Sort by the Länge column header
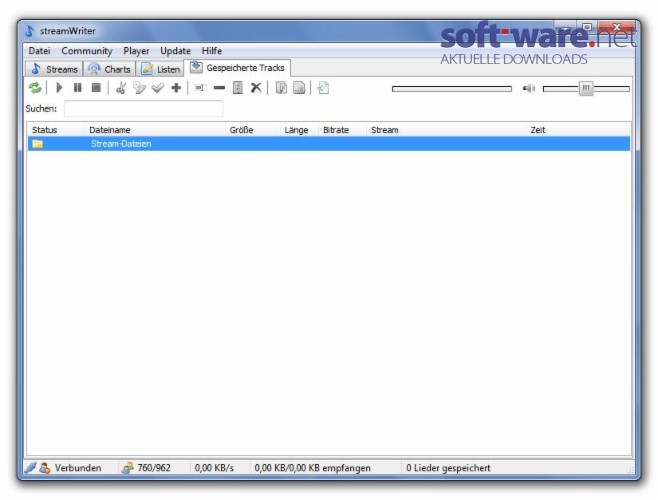The image size is (658, 500). pyautogui.click(x=299, y=130)
